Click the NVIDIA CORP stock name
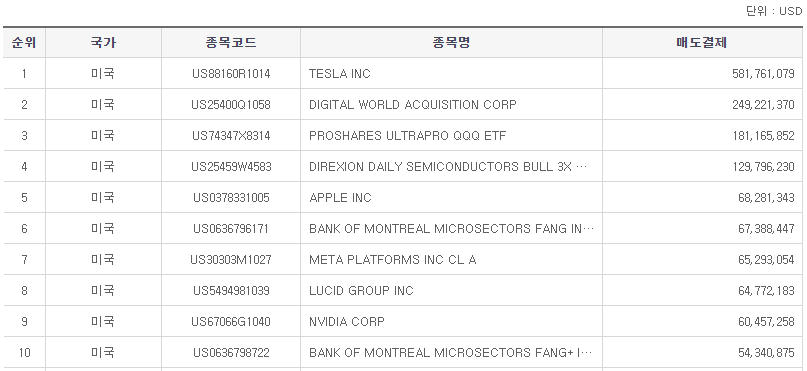 click(x=347, y=322)
